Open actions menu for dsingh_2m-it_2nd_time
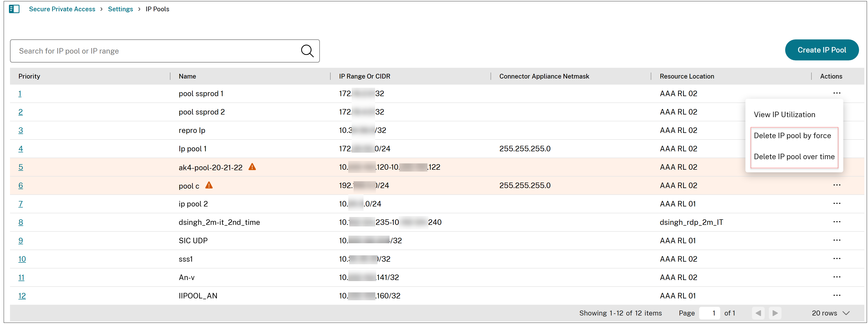The height and width of the screenshot is (326, 868). (x=837, y=222)
